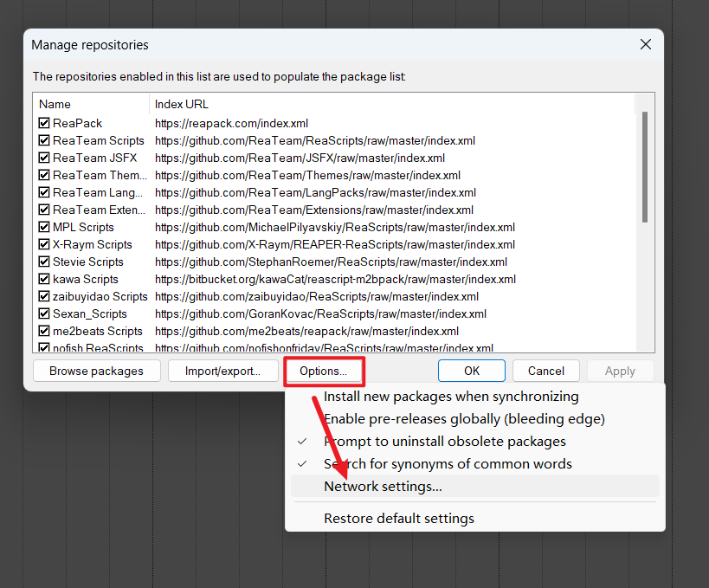Select the ReaTeam/Extensions index URL
The image size is (709, 588).
click(314, 210)
